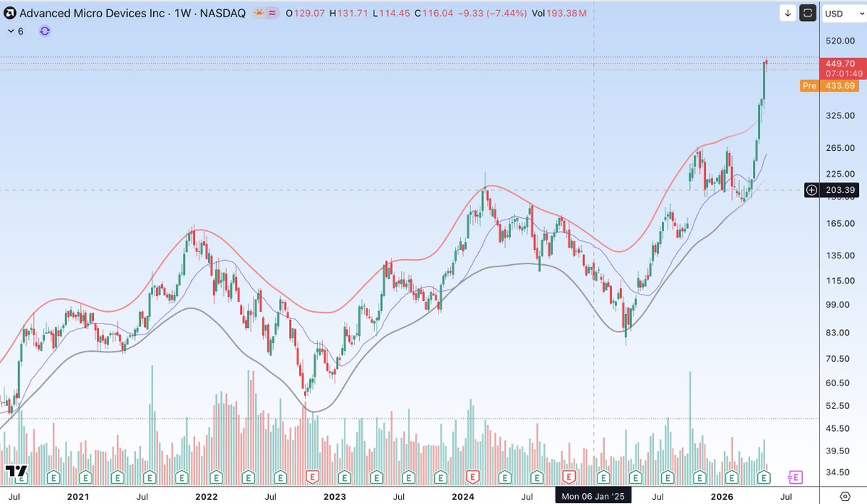Click the 520.00 price scale label
This screenshot has width=867, height=504.
(840, 41)
